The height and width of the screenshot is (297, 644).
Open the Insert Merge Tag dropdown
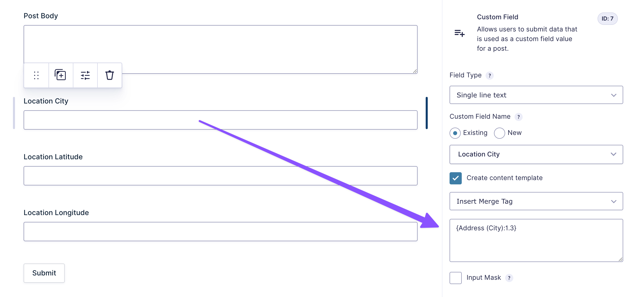pyautogui.click(x=536, y=201)
